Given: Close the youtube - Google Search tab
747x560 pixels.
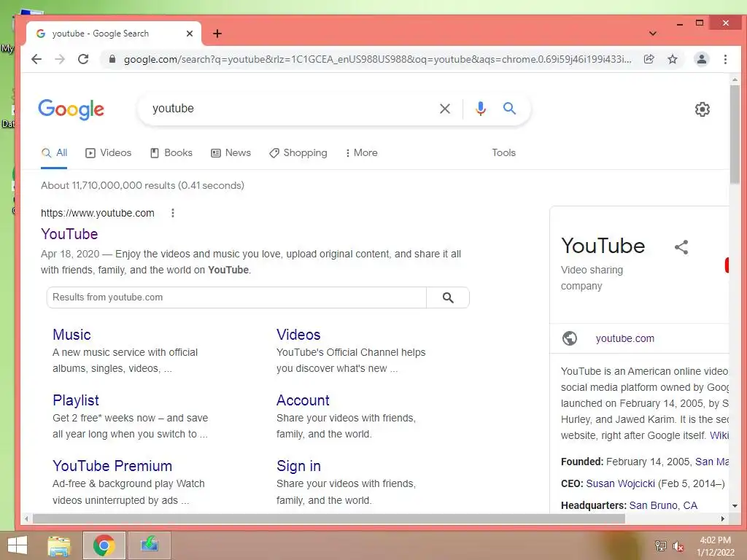Looking at the screenshot, I should click(x=190, y=34).
